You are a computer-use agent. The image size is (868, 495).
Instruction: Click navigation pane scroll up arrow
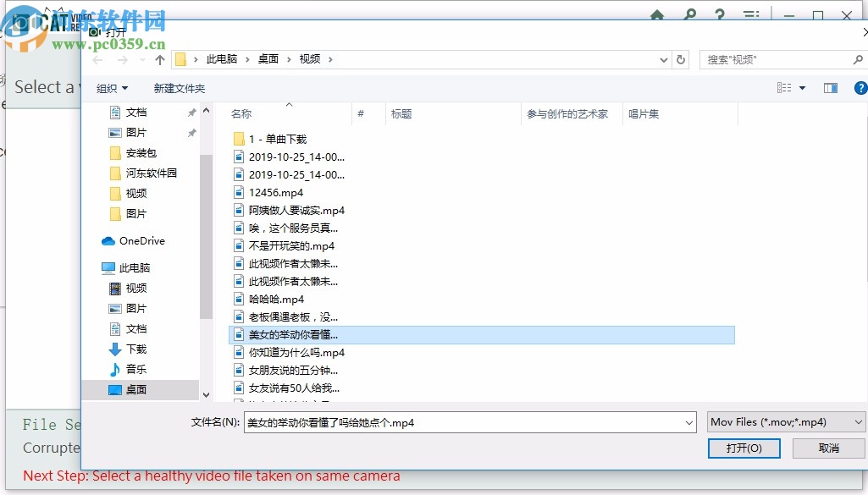(x=206, y=111)
